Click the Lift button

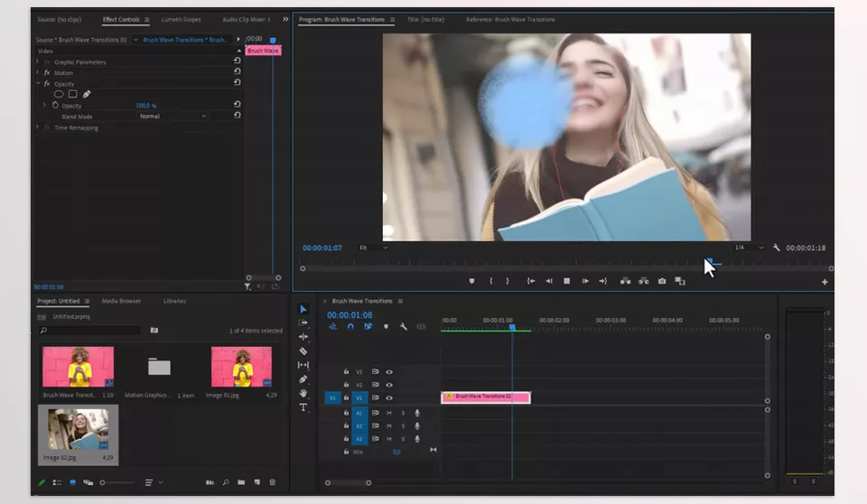point(625,281)
